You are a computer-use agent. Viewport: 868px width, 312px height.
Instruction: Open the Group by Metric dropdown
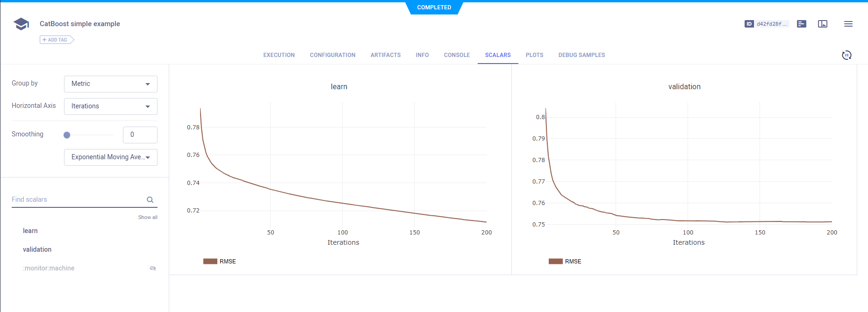(x=110, y=84)
